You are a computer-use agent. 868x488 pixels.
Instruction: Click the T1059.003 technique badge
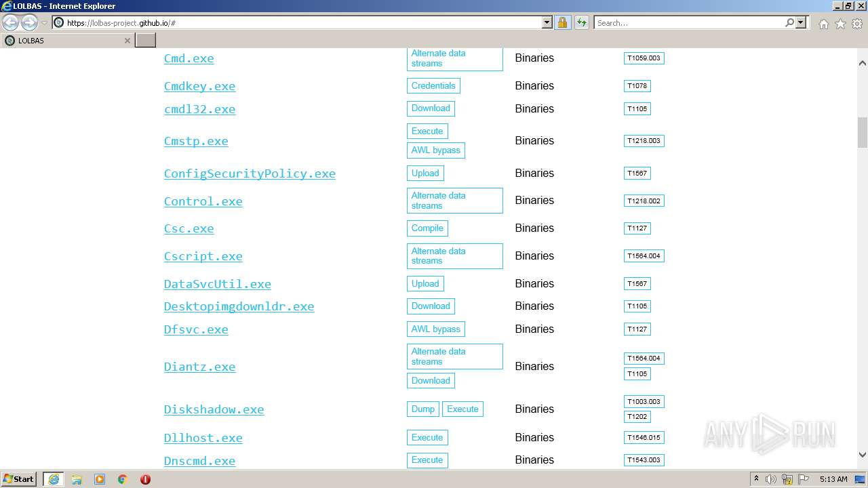[644, 58]
